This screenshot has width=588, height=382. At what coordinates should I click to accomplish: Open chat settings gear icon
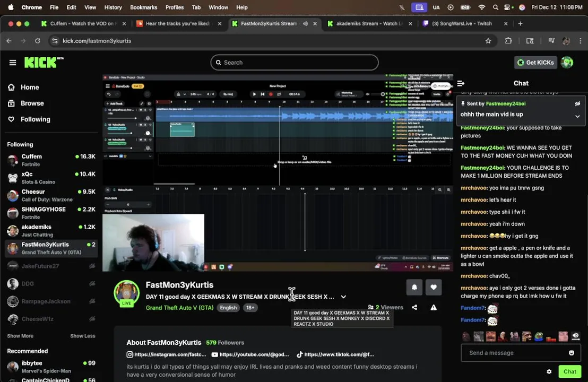coord(549,371)
